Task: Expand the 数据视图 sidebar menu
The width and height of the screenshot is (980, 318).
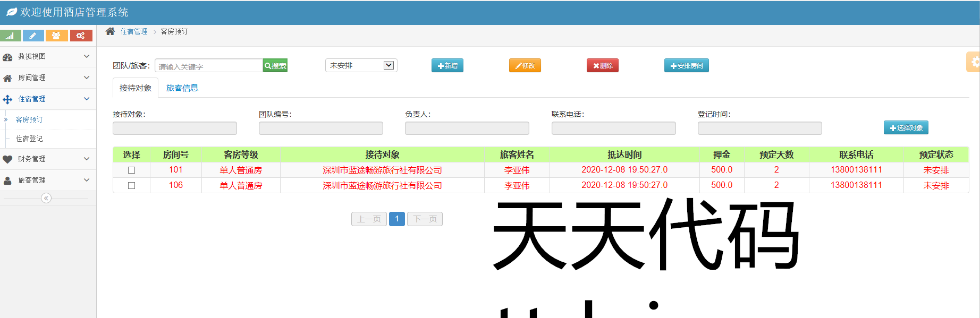Action: (x=46, y=56)
